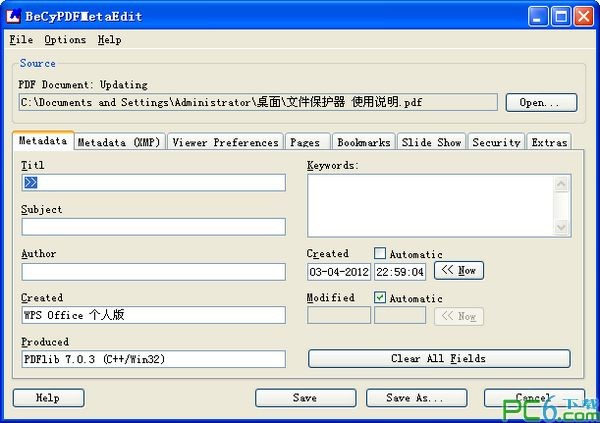Switch to the Security tab
The width and height of the screenshot is (600, 423).
point(496,142)
